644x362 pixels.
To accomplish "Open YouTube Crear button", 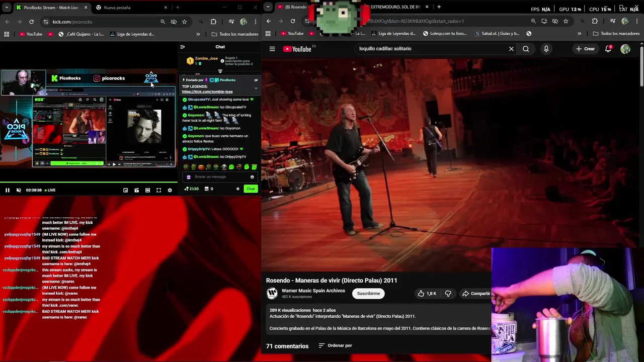I will click(586, 49).
